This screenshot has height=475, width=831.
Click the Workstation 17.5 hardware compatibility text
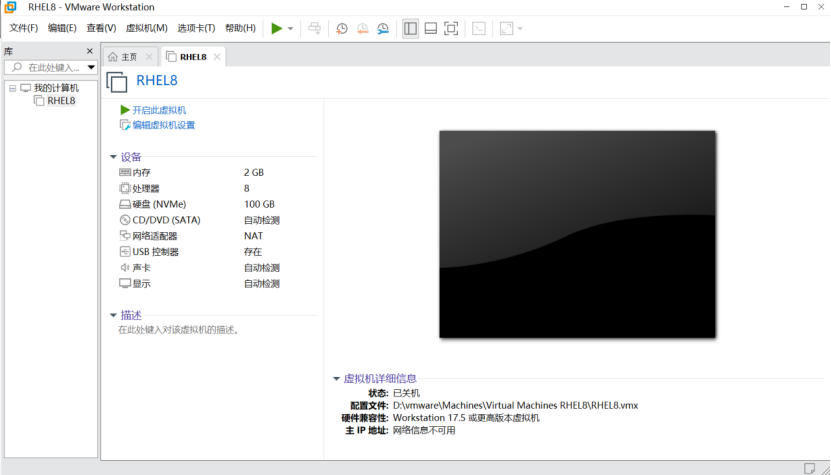[x=466, y=418]
